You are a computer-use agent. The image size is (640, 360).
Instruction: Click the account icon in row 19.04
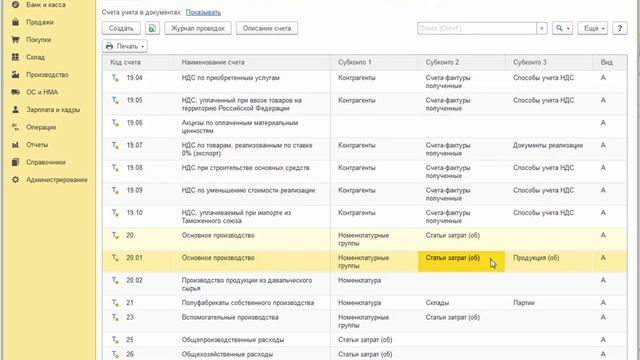tap(116, 78)
